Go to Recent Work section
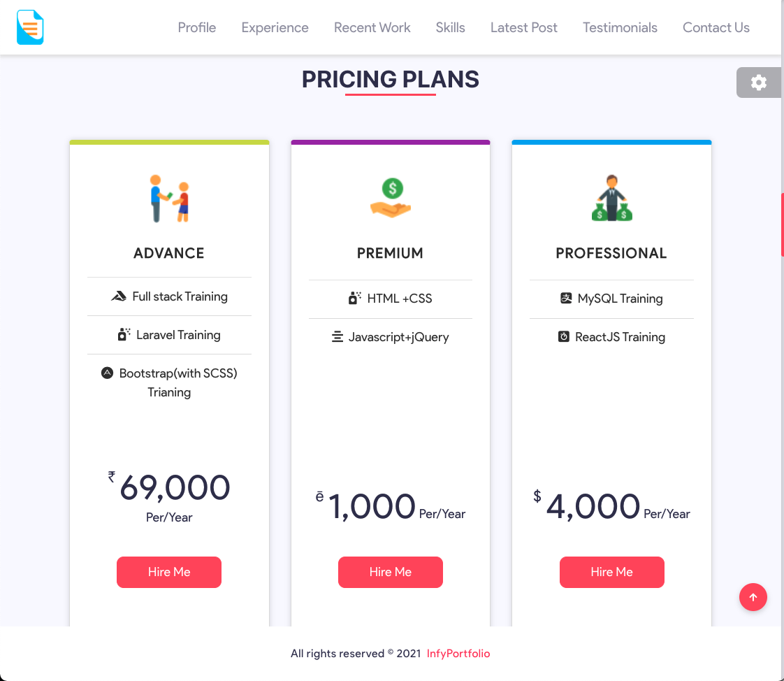The image size is (784, 681). coord(372,27)
